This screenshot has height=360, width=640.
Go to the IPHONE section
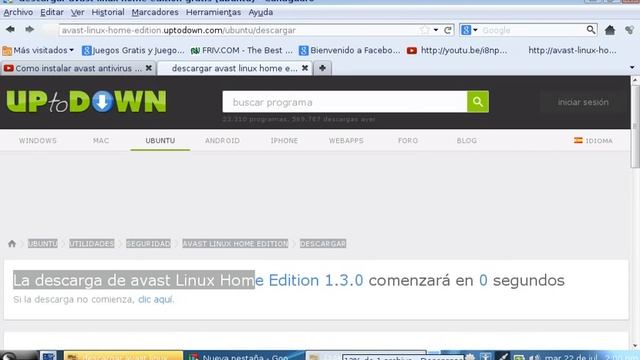point(284,140)
